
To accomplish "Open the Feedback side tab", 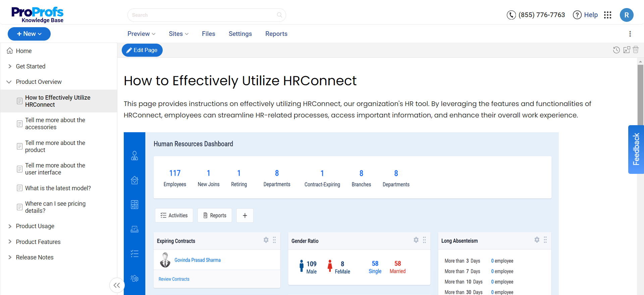I will coord(636,149).
